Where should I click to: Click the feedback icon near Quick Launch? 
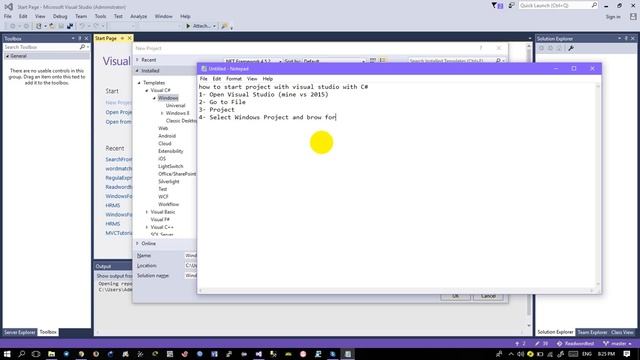[x=511, y=5]
